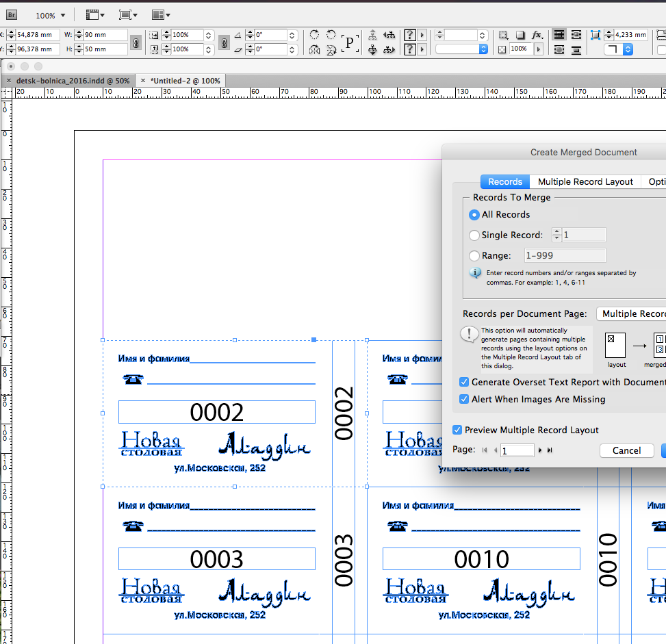
Task: Rotate selection 90° counter-clockwise
Action: point(331,35)
